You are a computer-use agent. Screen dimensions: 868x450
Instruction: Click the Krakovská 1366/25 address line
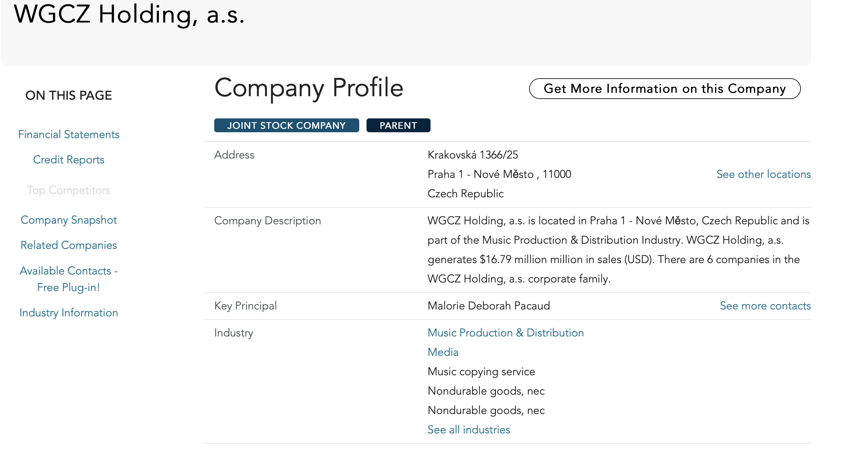tap(472, 155)
